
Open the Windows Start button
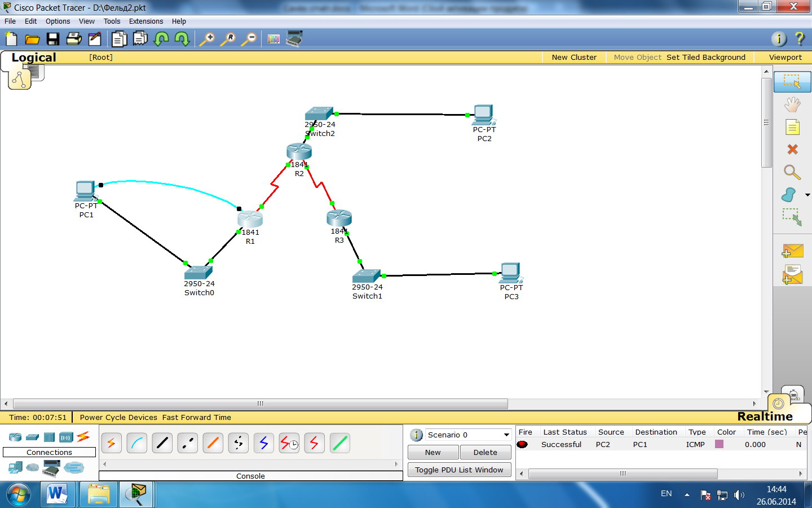tap(19, 495)
